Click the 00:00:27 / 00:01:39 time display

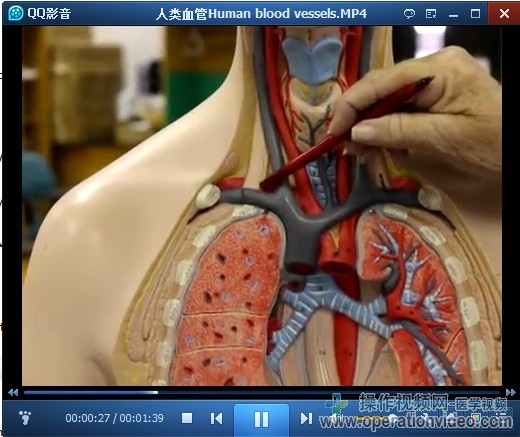[114, 418]
